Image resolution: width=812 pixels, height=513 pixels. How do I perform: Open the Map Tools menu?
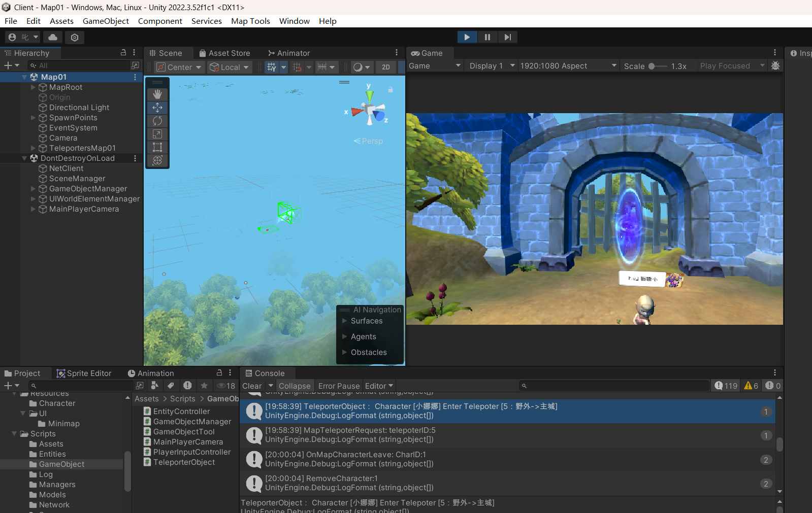pyautogui.click(x=250, y=21)
